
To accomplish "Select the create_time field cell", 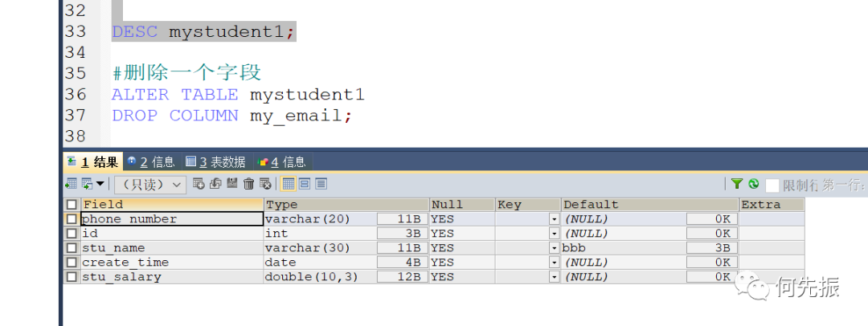I will [x=172, y=263].
